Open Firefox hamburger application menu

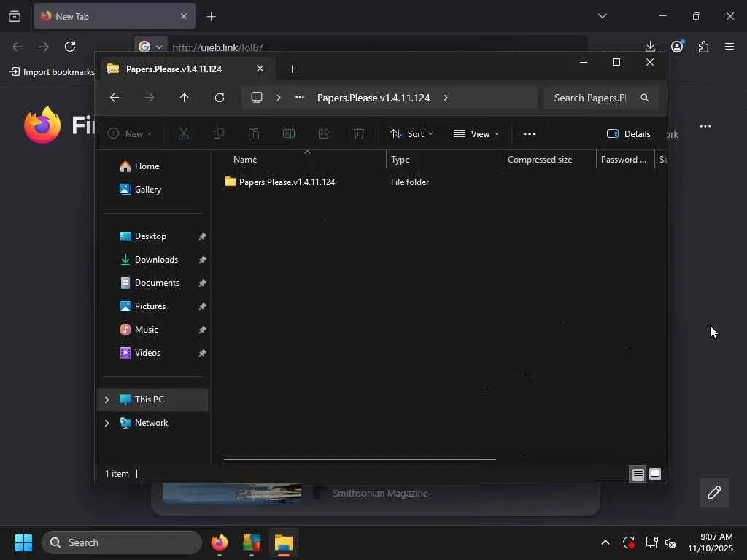pos(729,47)
